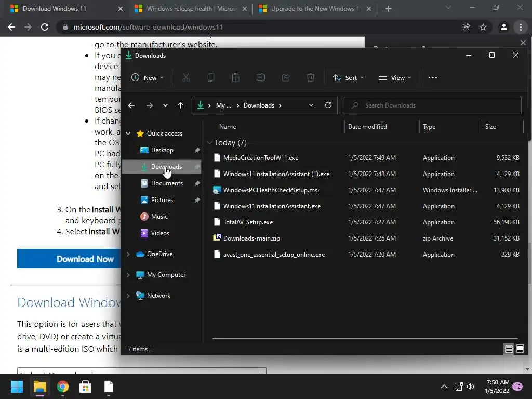Select Windows11InstallationAssistant (1).exe file

point(366,174)
